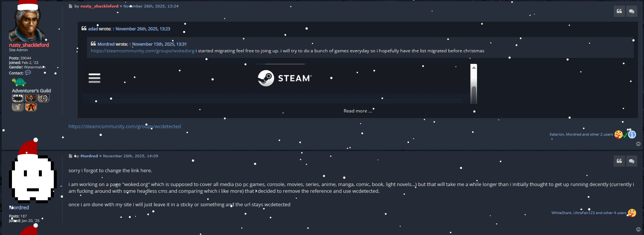The image size is (644, 235).
Task: Quote rusty_shackleford's post with the quote button
Action: coord(619,11)
